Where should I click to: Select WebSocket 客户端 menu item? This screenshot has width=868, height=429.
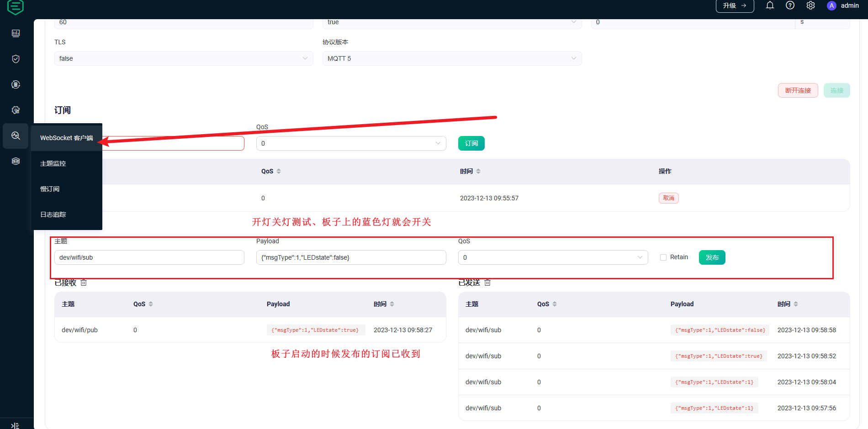tap(67, 138)
